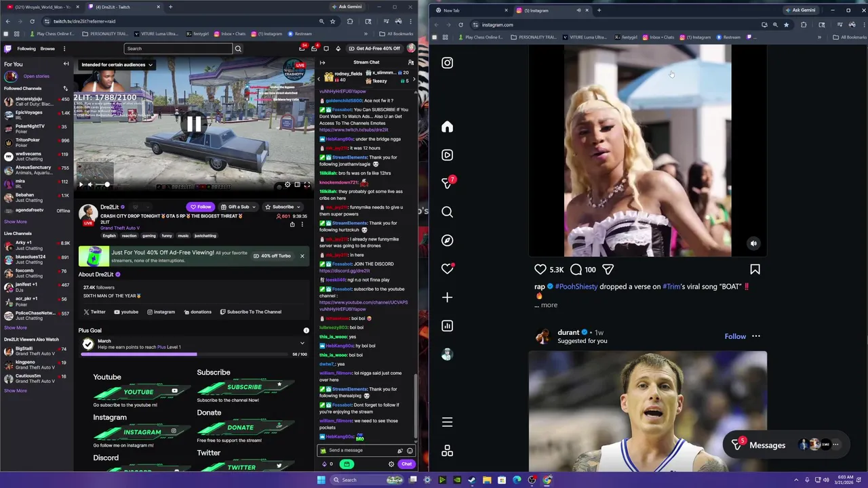
Task: Open Twitch Browse tab
Action: 47,49
